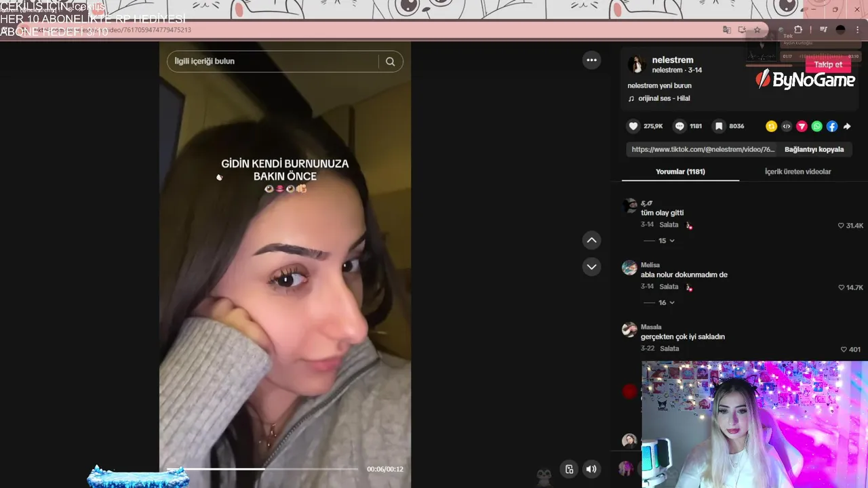Click "orijinal ses - Hilal" sound link

point(664,98)
